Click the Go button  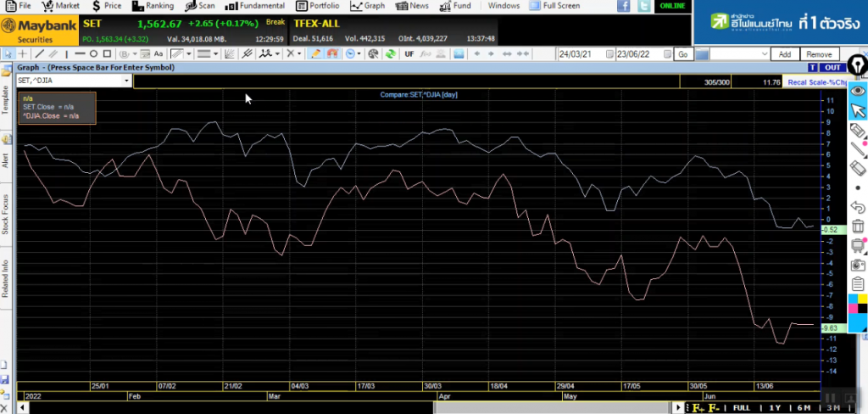683,53
